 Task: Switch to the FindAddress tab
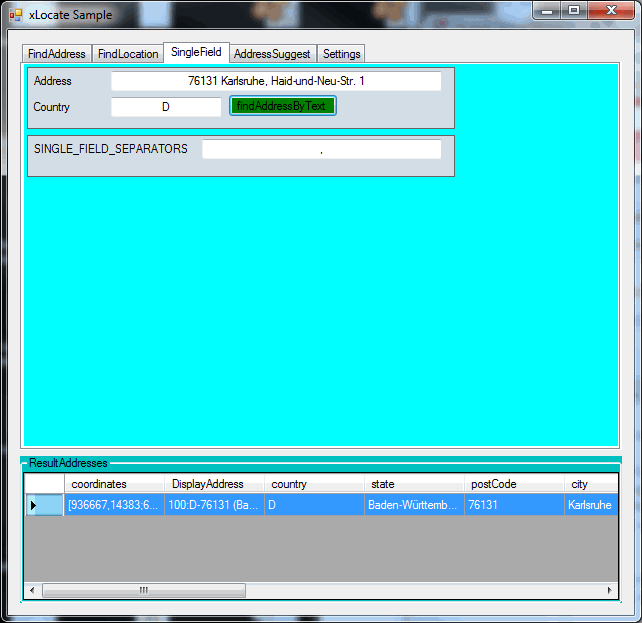click(x=57, y=54)
